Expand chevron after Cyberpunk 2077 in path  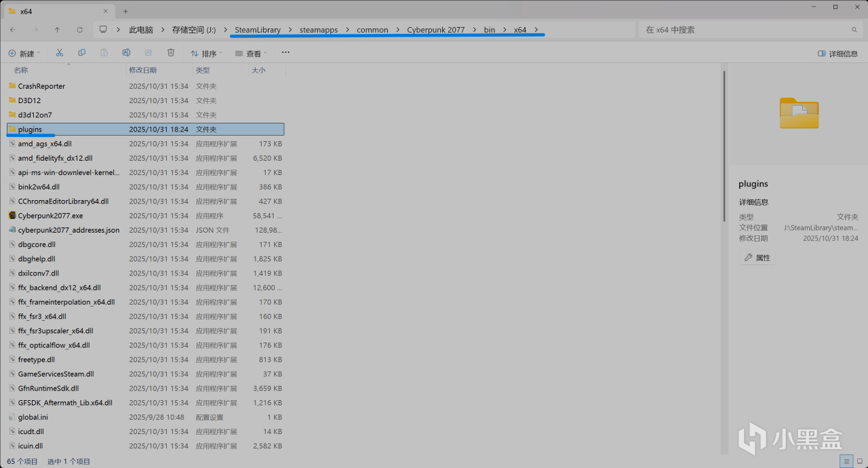tap(474, 30)
